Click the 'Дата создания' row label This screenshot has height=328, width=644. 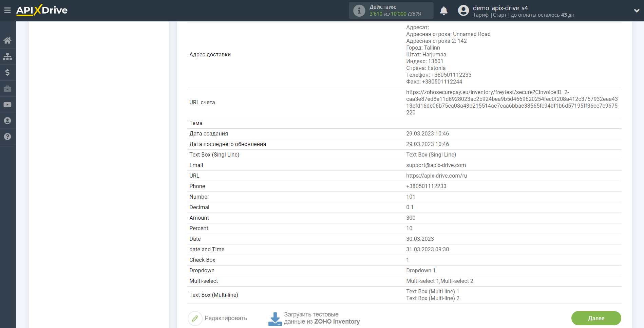(209, 133)
